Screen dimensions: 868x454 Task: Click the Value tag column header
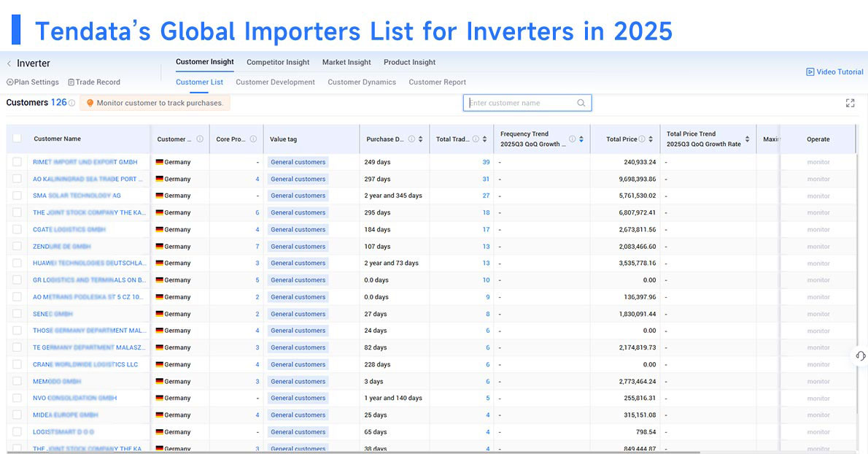coord(284,139)
